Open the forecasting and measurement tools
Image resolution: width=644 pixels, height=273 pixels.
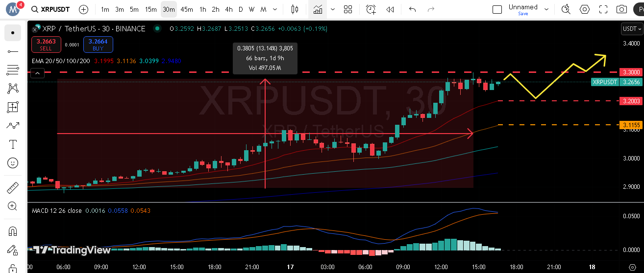tap(13, 107)
